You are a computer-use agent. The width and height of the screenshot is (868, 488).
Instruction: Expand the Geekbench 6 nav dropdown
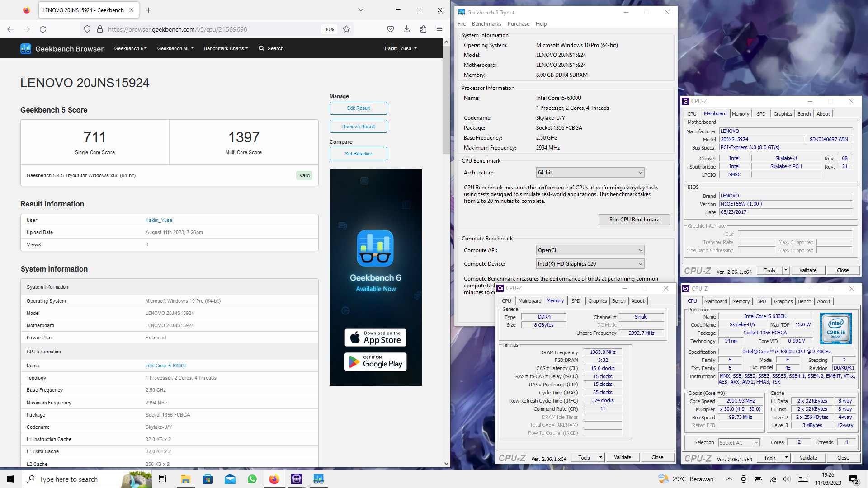[x=131, y=48]
